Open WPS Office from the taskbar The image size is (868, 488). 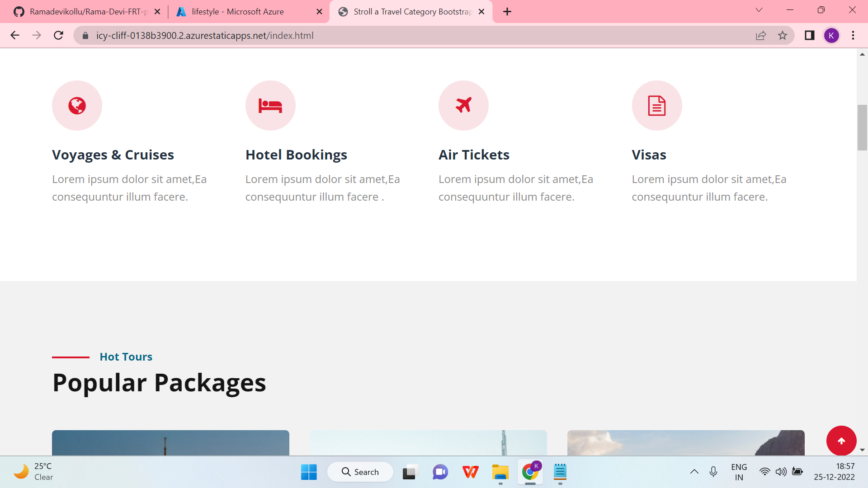[x=471, y=472]
